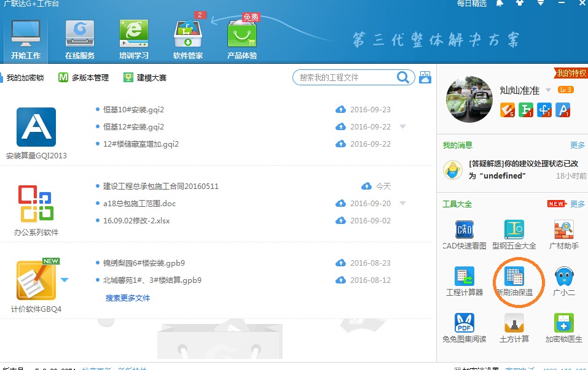Click 更多 next to 工具大全
This screenshot has height=370, width=588.
coord(578,204)
